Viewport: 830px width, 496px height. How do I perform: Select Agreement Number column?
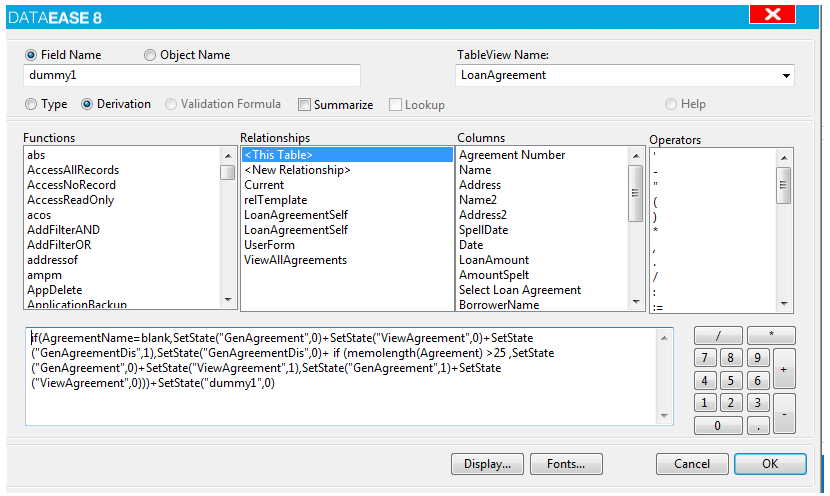(512, 155)
